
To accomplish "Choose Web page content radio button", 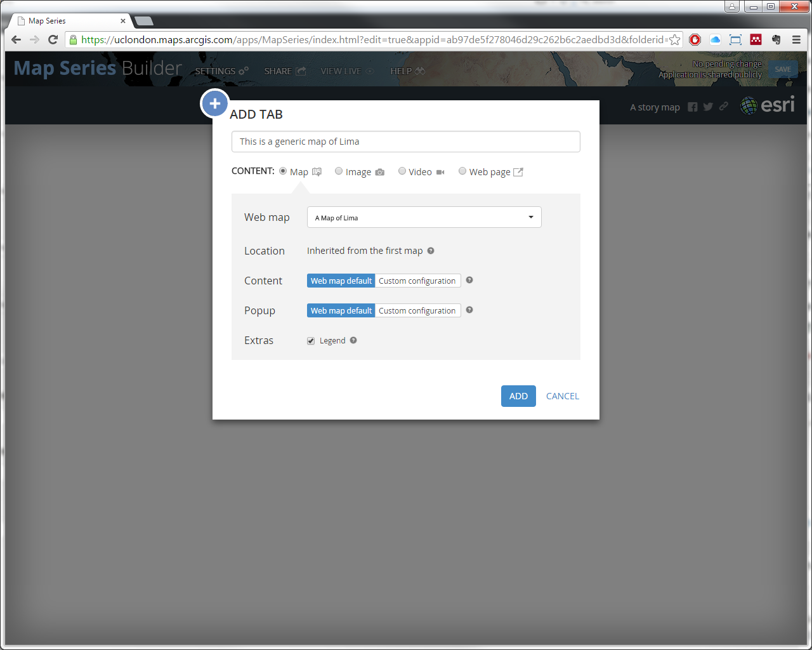I will [462, 171].
